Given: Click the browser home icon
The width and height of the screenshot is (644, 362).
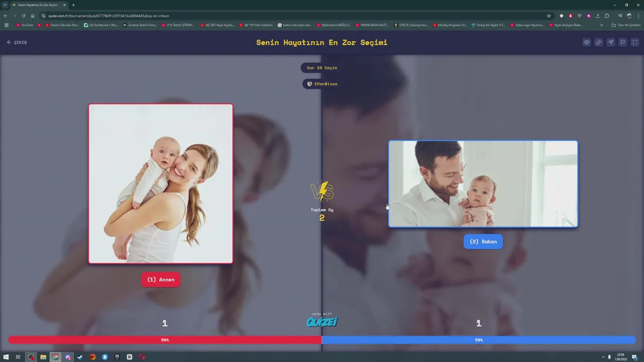Looking at the screenshot, I should (33, 16).
